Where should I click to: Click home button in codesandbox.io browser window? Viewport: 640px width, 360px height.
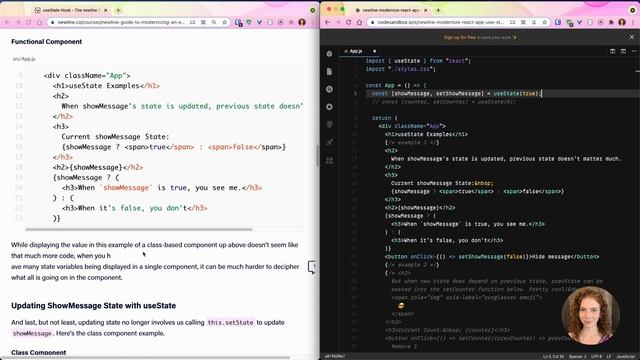point(359,22)
